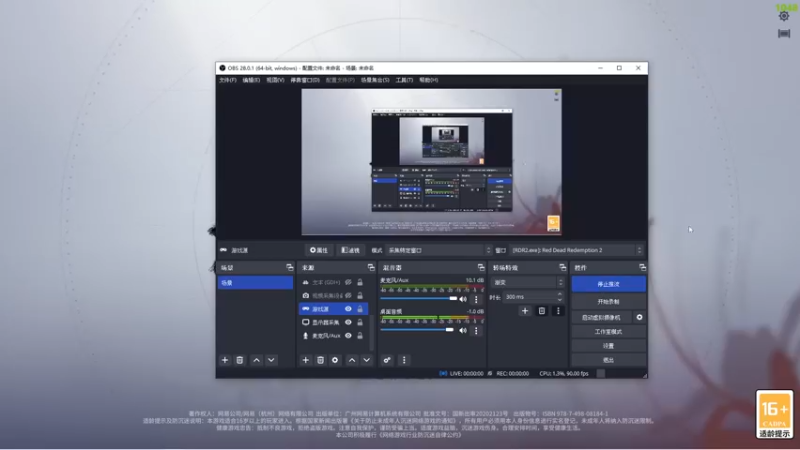Viewport: 800px width, 450px height.
Task: Float the Scenes (场景) dock panel
Action: pos(290,267)
